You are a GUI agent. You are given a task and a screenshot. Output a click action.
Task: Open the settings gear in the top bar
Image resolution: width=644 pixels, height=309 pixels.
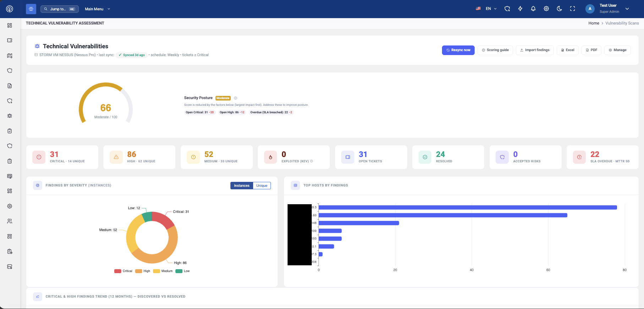click(x=546, y=9)
